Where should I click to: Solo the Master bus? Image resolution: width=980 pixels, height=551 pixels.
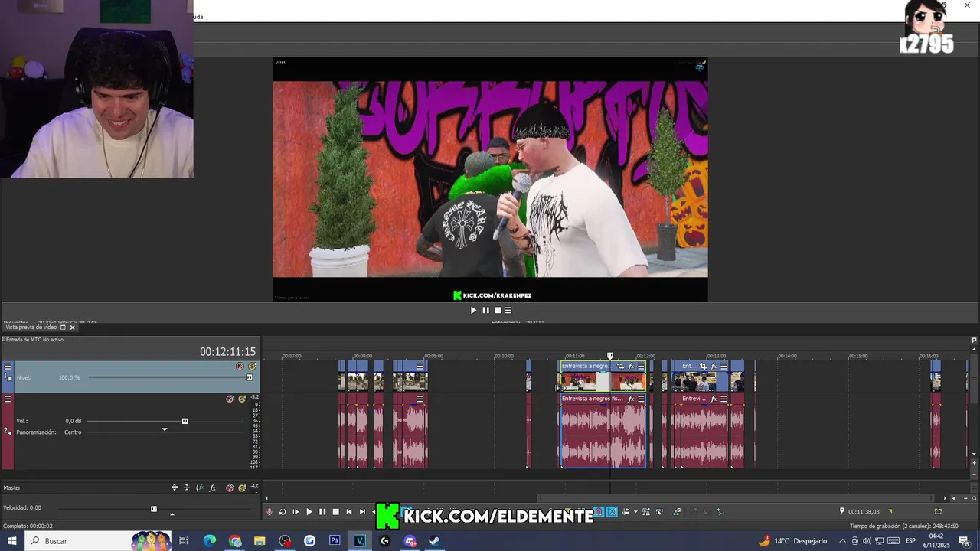[x=242, y=487]
